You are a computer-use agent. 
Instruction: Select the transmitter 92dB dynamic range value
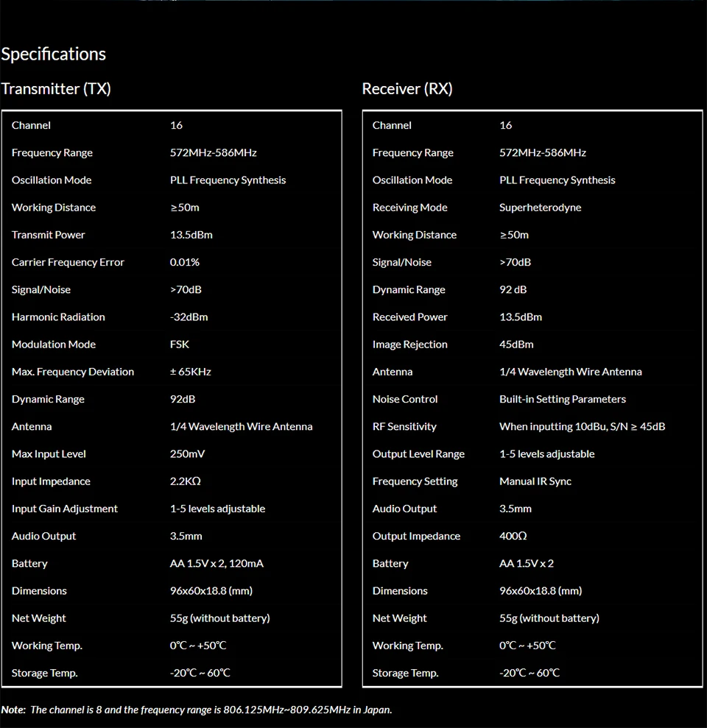tap(183, 399)
